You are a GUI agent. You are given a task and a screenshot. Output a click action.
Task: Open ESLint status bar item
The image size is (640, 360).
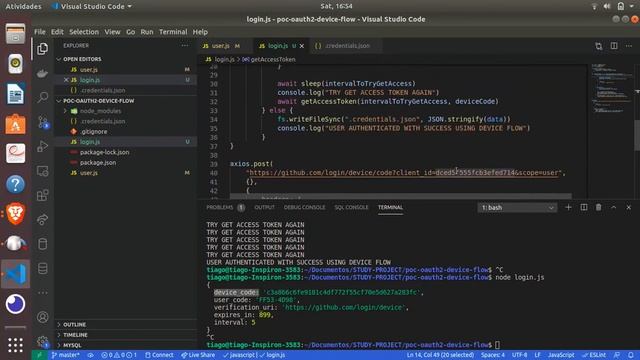tap(594, 355)
